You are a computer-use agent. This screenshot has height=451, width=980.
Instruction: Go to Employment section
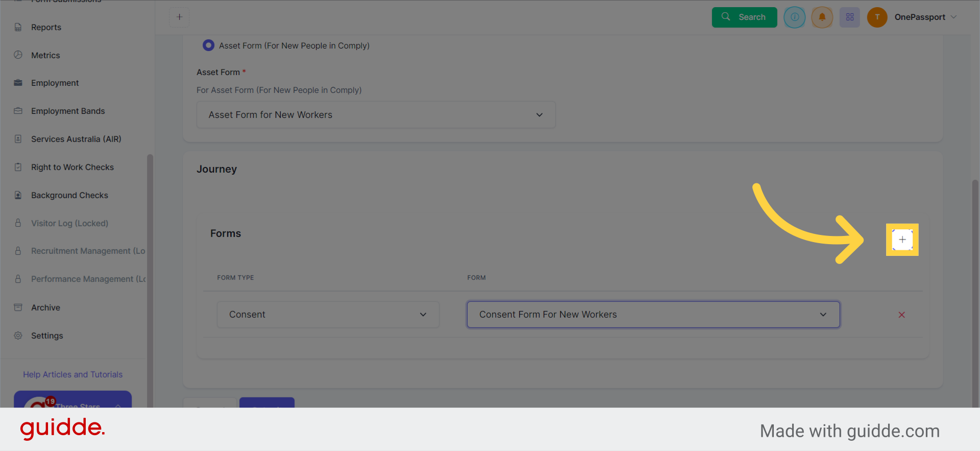pos(55,83)
